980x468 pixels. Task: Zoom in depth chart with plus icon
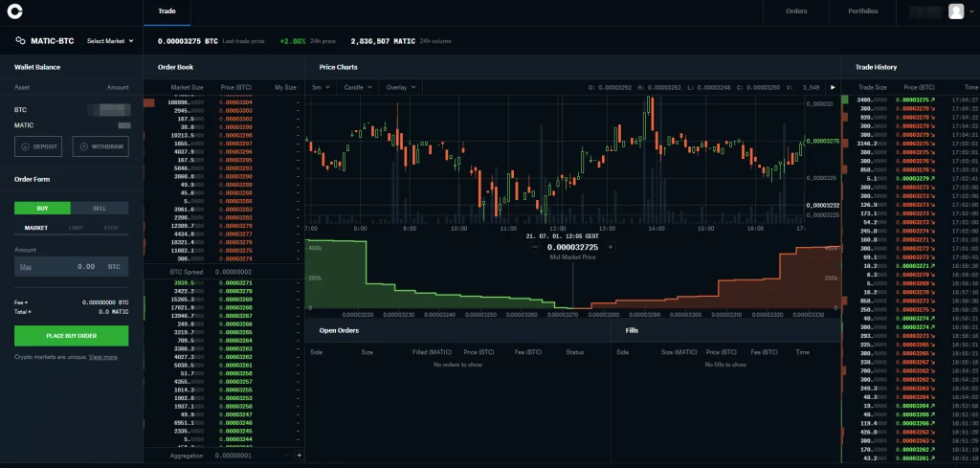(x=611, y=247)
